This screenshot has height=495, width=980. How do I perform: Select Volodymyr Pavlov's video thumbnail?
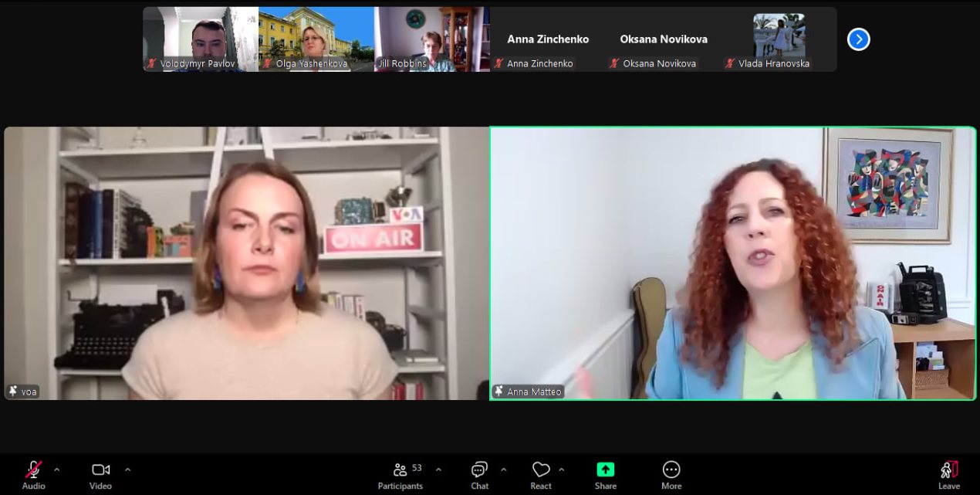click(201, 39)
